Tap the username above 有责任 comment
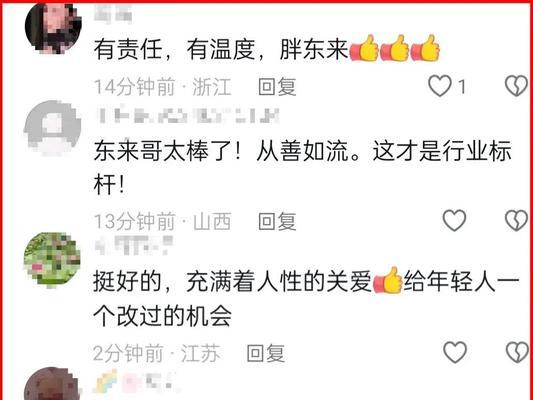 tap(113, 14)
